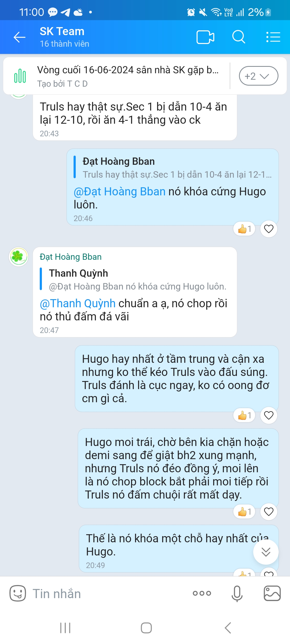The height and width of the screenshot is (644, 290).
Task: Heart the "Hugo moi trái" message
Action: [269, 512]
